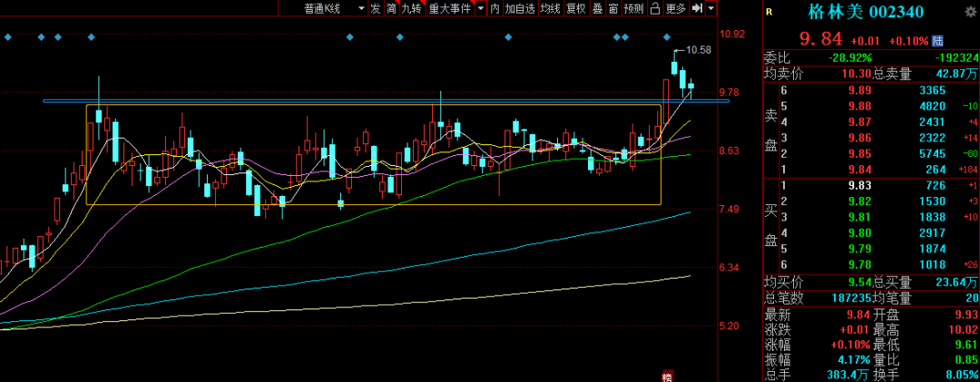This screenshot has width=980, height=382.
Task: Open the 更多 menu
Action: point(676,8)
